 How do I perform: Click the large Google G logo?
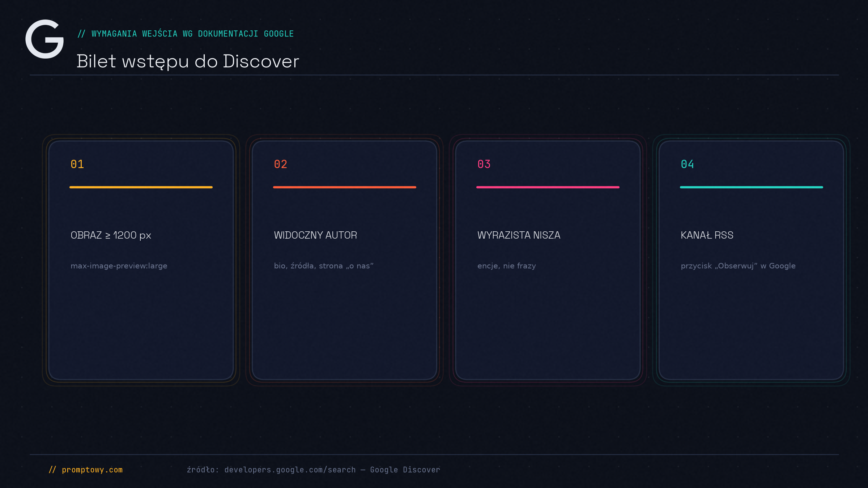click(x=44, y=39)
